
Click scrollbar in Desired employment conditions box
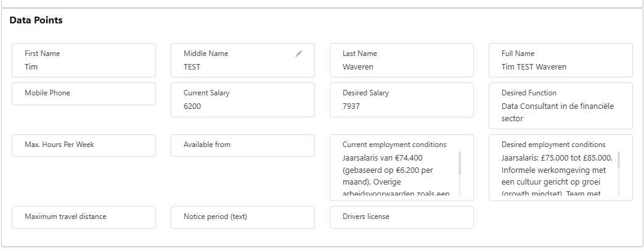click(x=619, y=161)
